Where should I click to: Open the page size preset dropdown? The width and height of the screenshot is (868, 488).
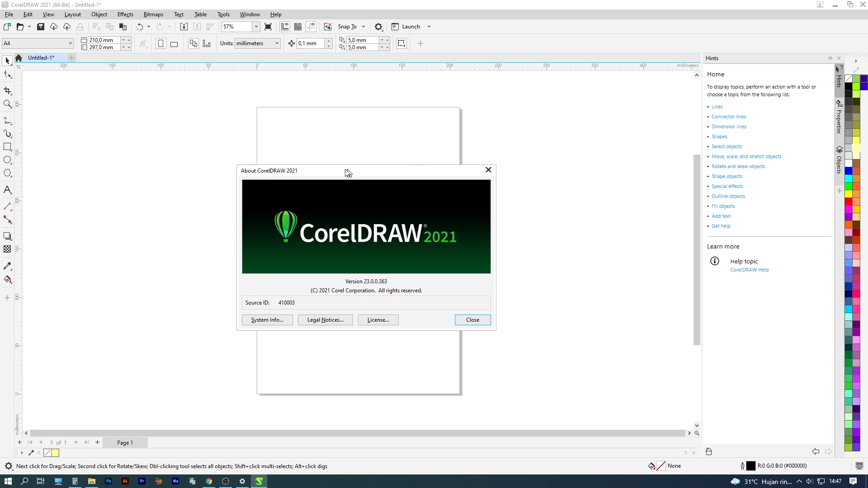pos(70,43)
